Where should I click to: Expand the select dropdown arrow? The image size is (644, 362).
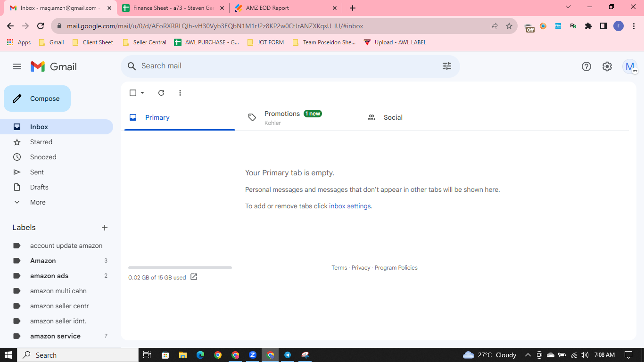pyautogui.click(x=142, y=93)
